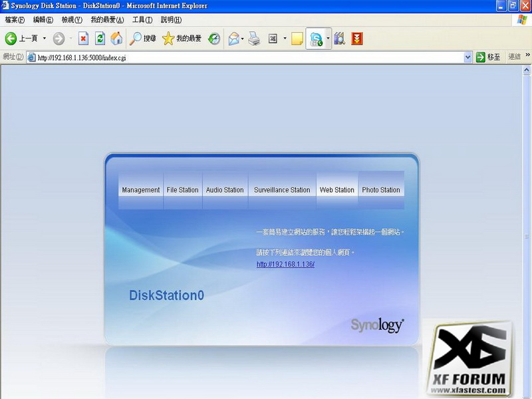Go to the Home page icon
This screenshot has width=532, height=399.
(116, 39)
